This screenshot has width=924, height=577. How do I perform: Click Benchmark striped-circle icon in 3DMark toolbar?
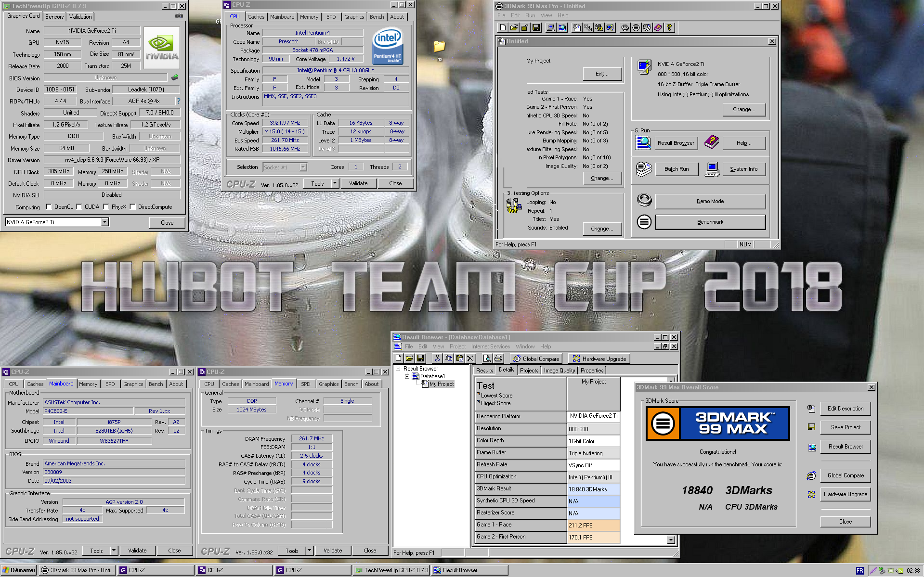636,27
